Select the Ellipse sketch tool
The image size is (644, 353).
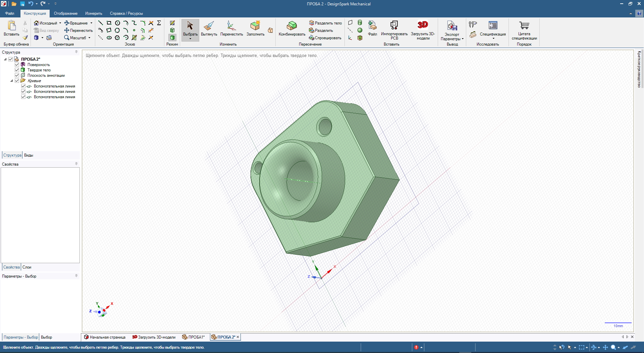pos(109,38)
